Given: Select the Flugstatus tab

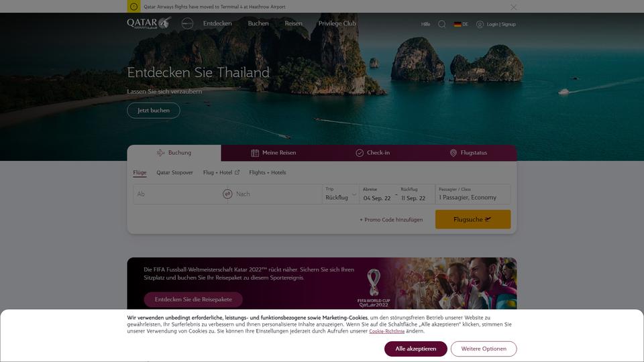Looking at the screenshot, I should (x=469, y=153).
